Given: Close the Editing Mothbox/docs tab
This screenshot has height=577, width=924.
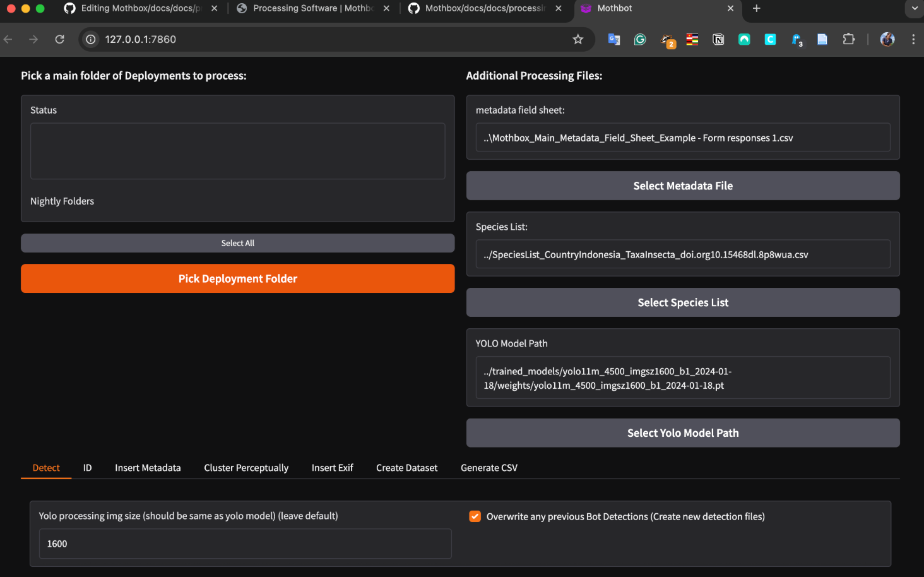Looking at the screenshot, I should tap(214, 8).
